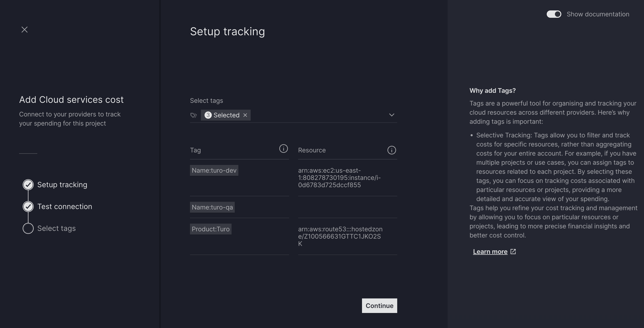The image size is (644, 328).
Task: Expand the Select tags dropdown chevron
Action: 392,115
